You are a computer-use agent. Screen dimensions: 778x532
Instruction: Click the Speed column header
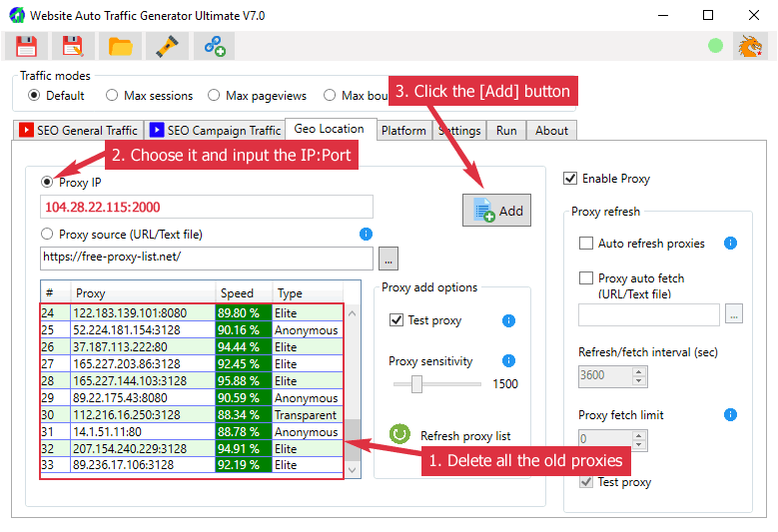click(244, 293)
